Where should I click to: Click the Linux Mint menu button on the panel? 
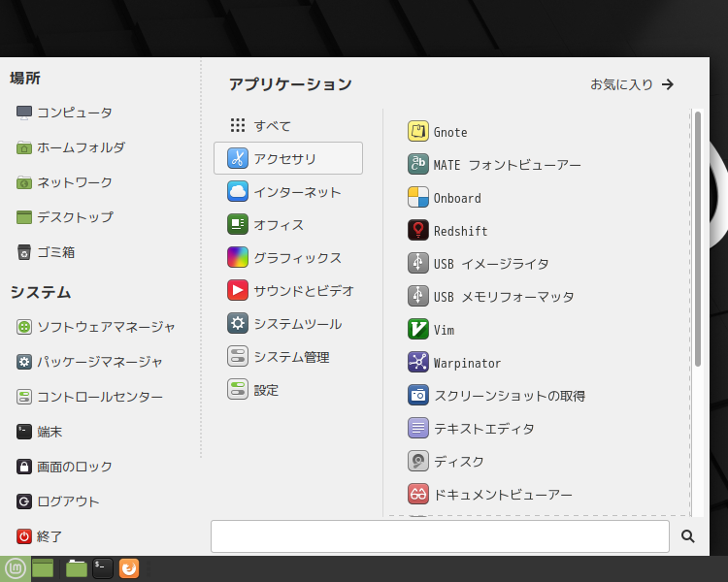(x=16, y=568)
